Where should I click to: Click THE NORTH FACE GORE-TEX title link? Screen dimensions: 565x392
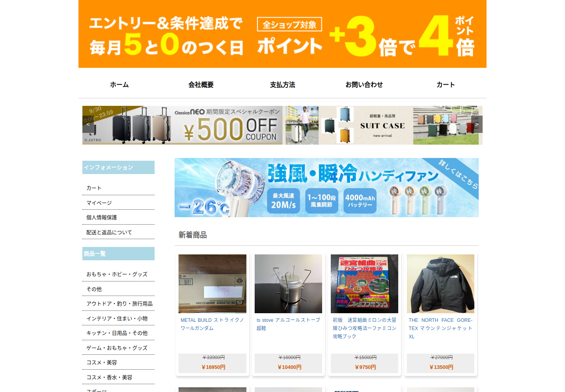pyautogui.click(x=441, y=328)
